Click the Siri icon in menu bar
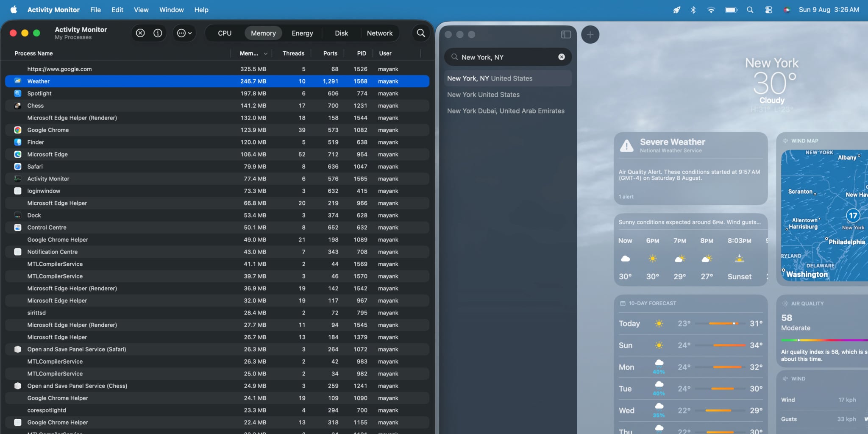Viewport: 868px width, 434px height. coord(787,10)
